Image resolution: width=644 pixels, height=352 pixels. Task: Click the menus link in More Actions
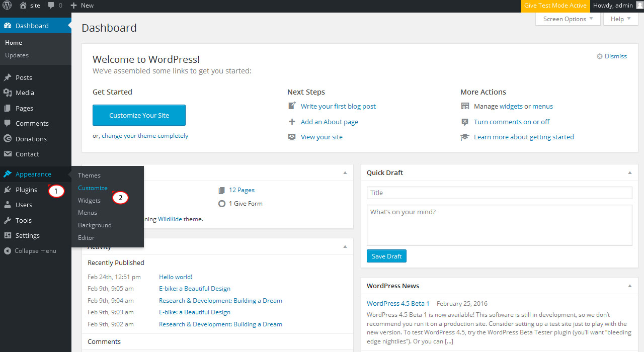click(542, 106)
